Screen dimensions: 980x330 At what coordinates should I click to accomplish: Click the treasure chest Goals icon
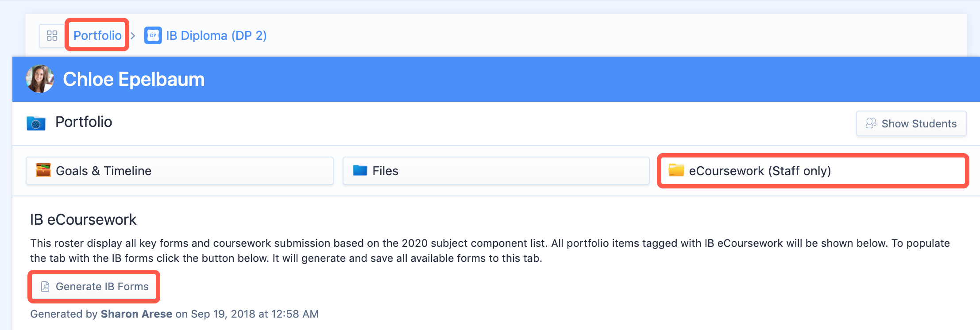click(43, 170)
